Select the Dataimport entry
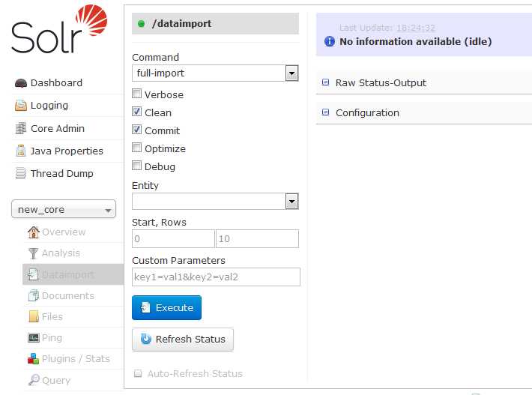The height and width of the screenshot is (395, 532). (68, 274)
